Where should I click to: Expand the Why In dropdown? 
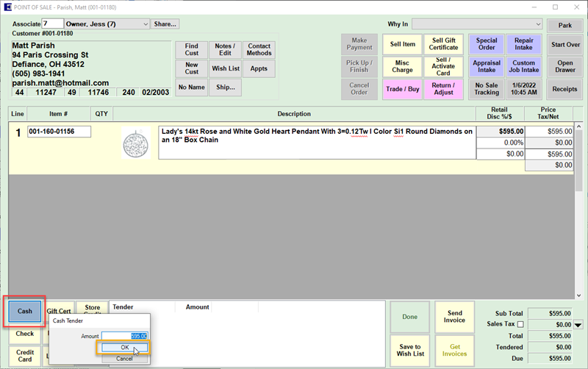point(537,24)
